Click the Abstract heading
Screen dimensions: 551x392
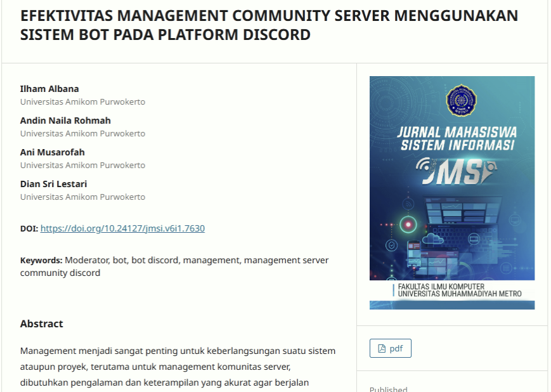tap(42, 323)
